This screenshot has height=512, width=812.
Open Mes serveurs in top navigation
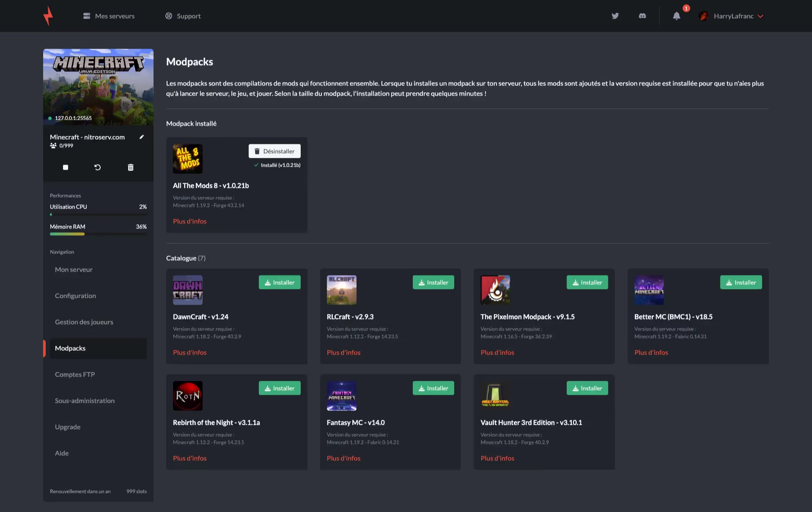point(109,16)
